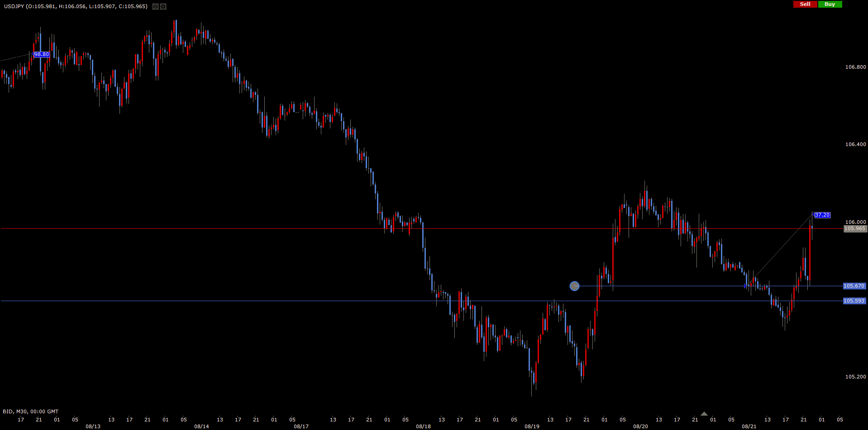
Task: Click the 106.800 price scale value
Action: tap(855, 67)
